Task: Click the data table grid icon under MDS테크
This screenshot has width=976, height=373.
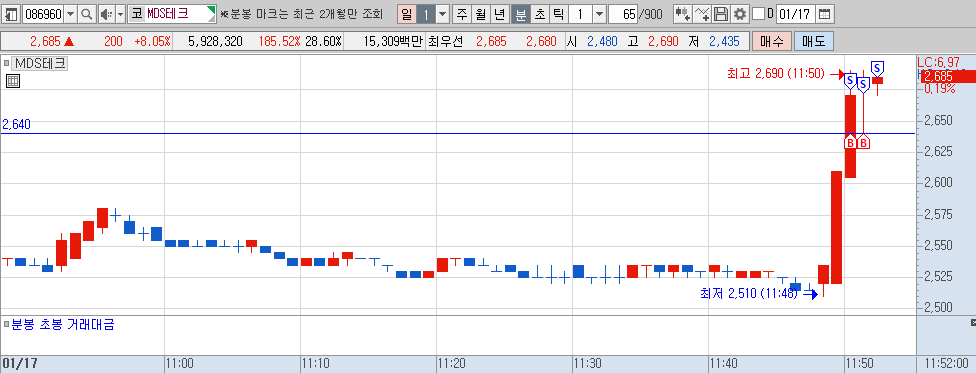Action: [x=13, y=81]
